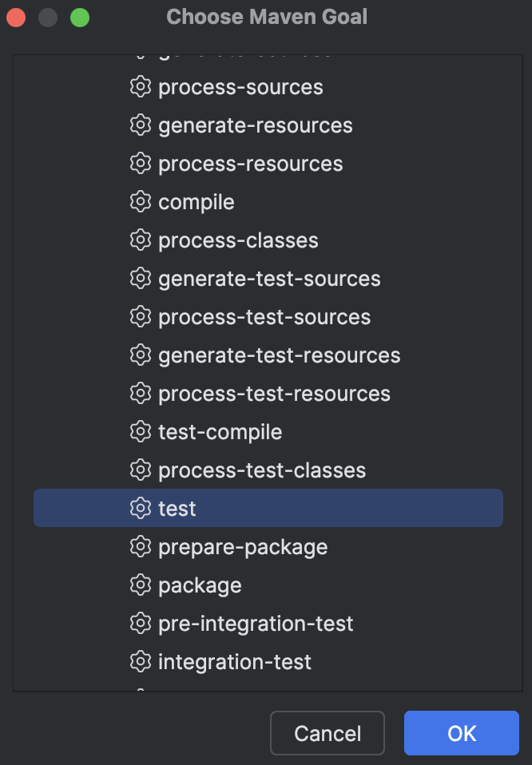Click the gear icon beside package
Screen dimensions: 532x765
click(141, 585)
